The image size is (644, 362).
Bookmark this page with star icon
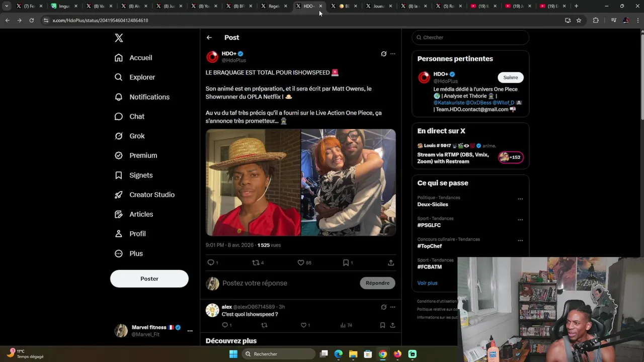click(x=579, y=21)
